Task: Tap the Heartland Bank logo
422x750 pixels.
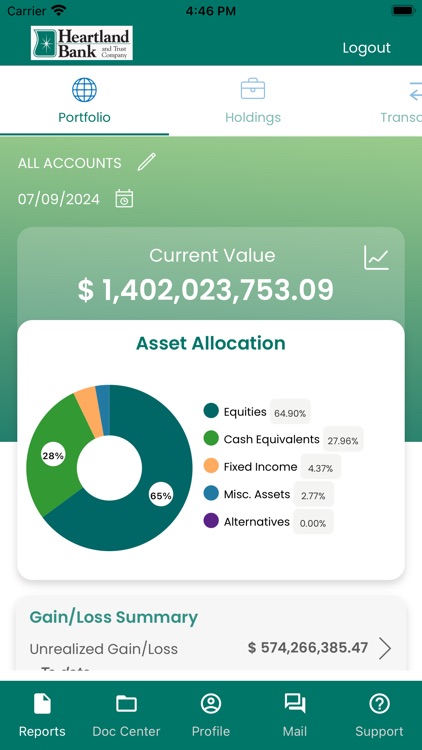Action: [x=82, y=43]
